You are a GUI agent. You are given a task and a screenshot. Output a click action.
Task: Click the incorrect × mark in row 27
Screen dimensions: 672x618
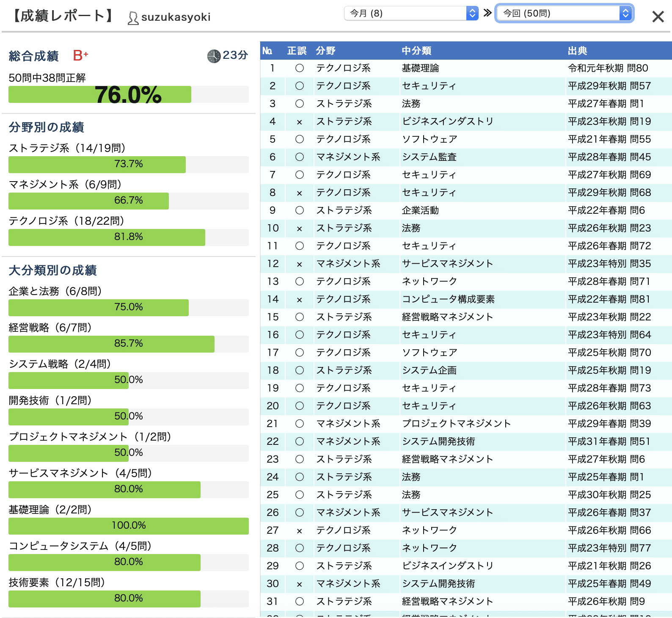pos(300,531)
